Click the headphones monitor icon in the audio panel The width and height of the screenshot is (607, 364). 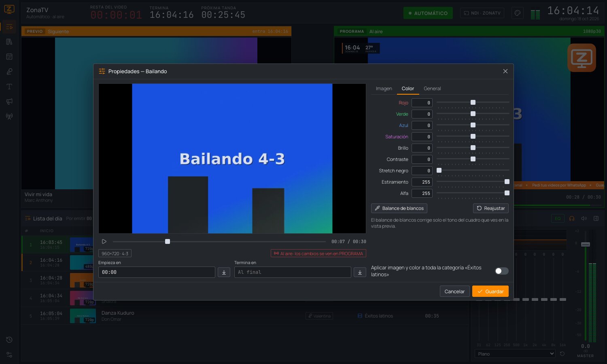point(572,218)
